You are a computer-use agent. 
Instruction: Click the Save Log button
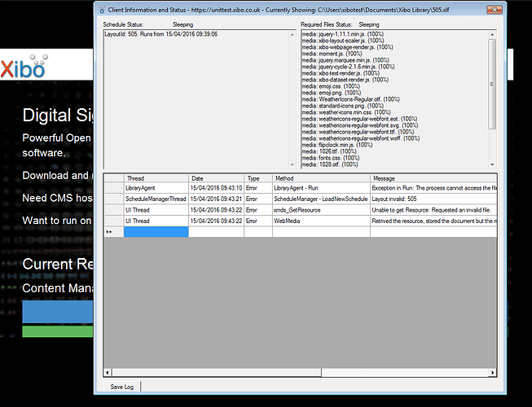coord(122,387)
